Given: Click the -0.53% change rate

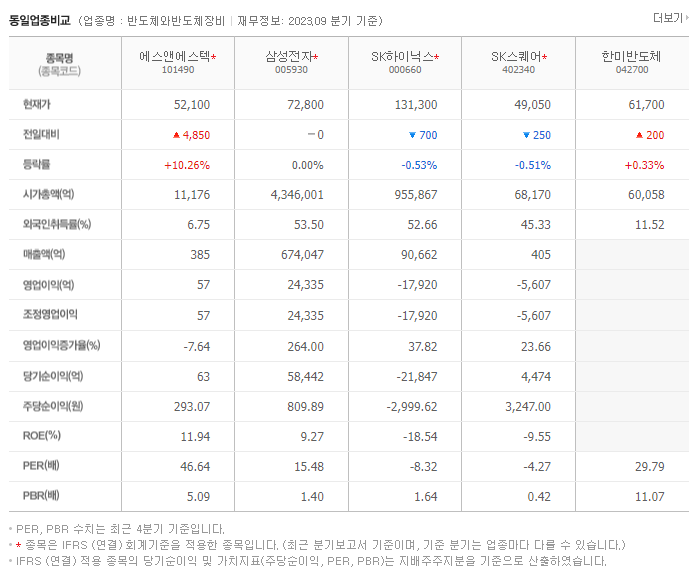Looking at the screenshot, I should click(419, 165).
